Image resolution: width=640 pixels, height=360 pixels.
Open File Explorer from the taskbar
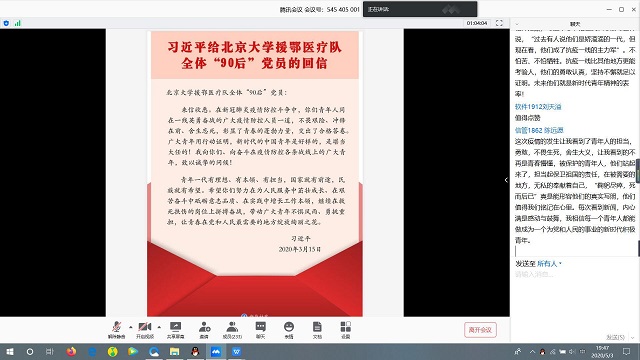tap(175, 351)
